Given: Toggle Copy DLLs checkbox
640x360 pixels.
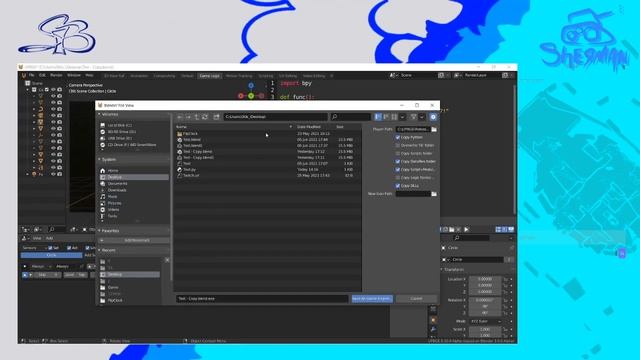Looking at the screenshot, I should (398, 186).
